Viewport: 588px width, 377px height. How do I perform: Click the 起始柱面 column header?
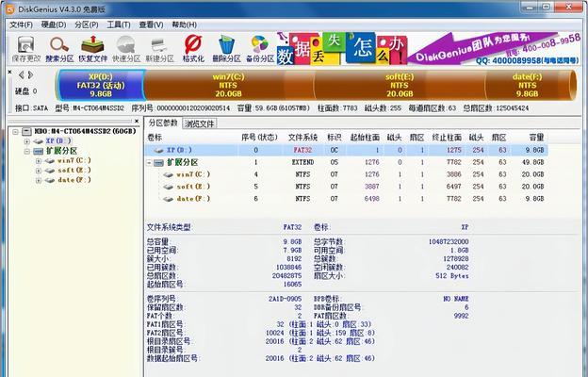click(x=365, y=138)
